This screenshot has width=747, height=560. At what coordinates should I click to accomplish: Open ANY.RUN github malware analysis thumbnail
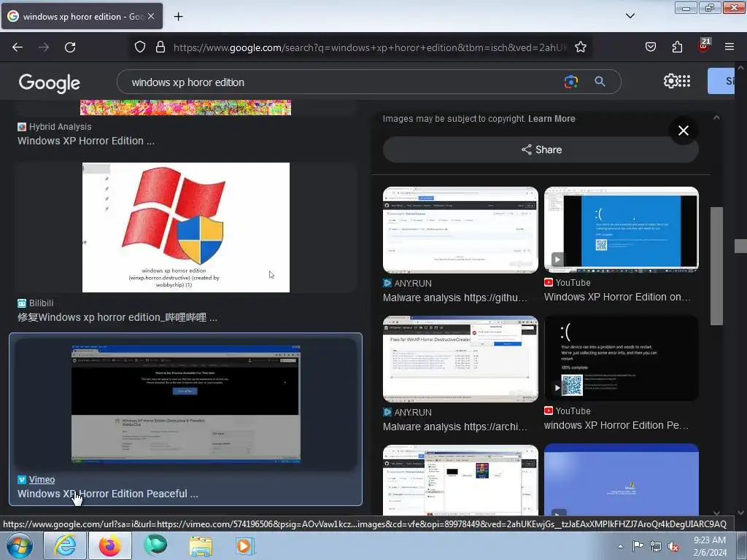point(460,230)
